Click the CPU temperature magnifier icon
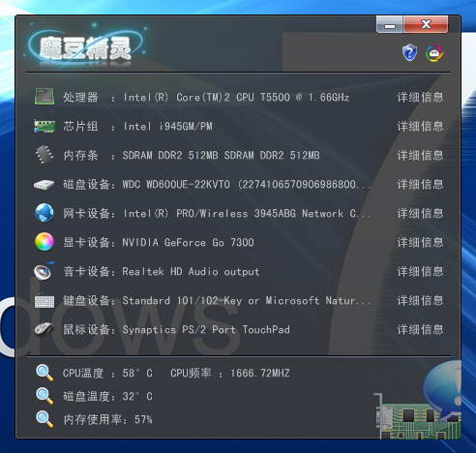476x453 pixels. [x=45, y=373]
